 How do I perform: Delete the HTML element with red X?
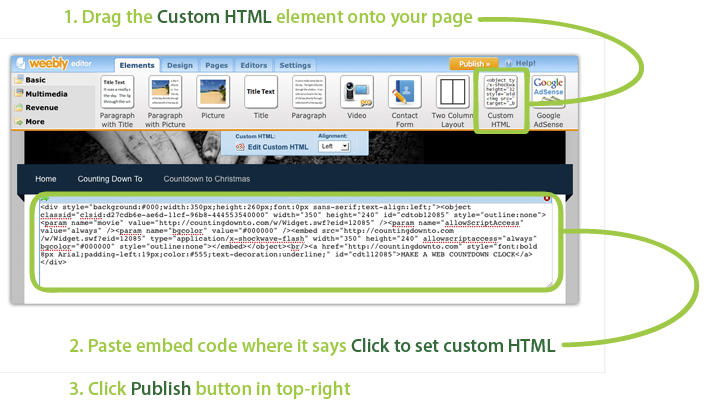[x=546, y=198]
